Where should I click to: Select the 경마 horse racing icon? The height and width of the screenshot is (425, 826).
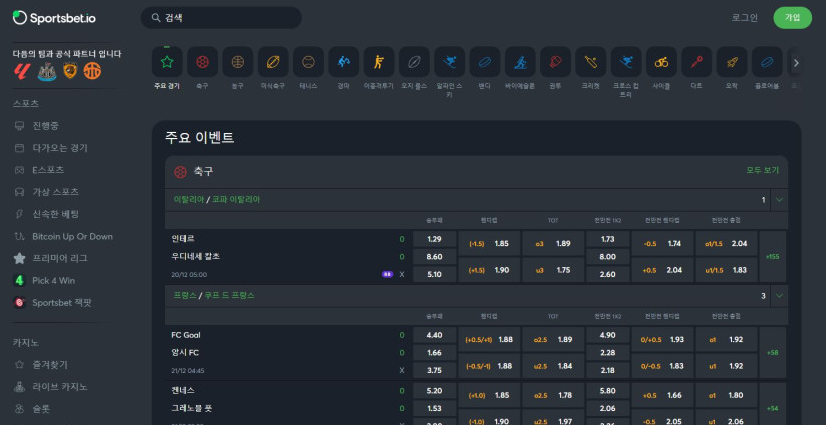pos(343,62)
